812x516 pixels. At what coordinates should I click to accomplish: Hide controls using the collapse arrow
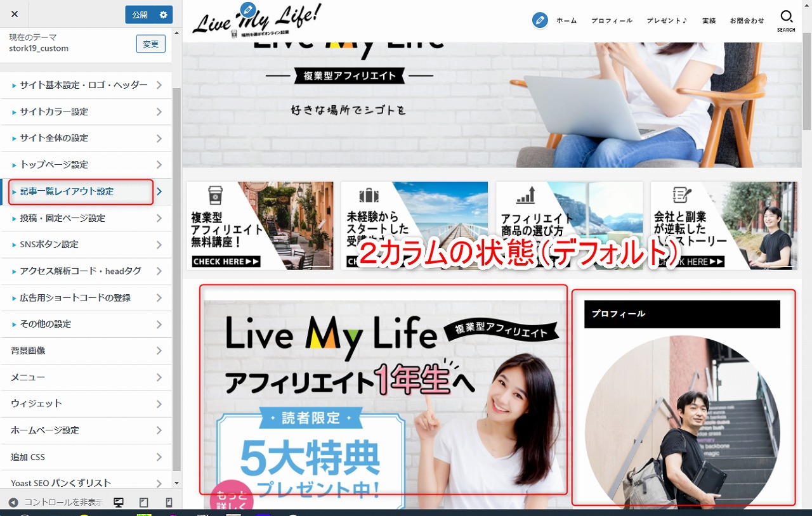click(13, 502)
